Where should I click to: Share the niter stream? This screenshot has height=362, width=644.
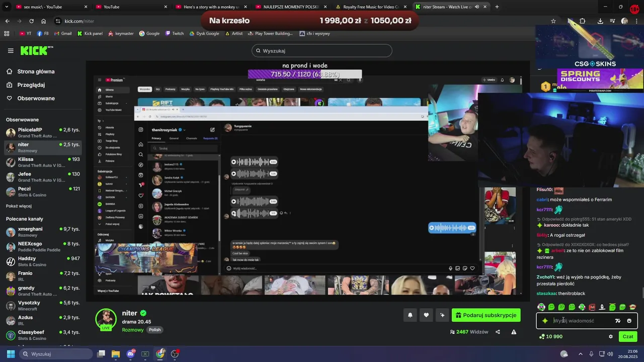[x=498, y=332]
